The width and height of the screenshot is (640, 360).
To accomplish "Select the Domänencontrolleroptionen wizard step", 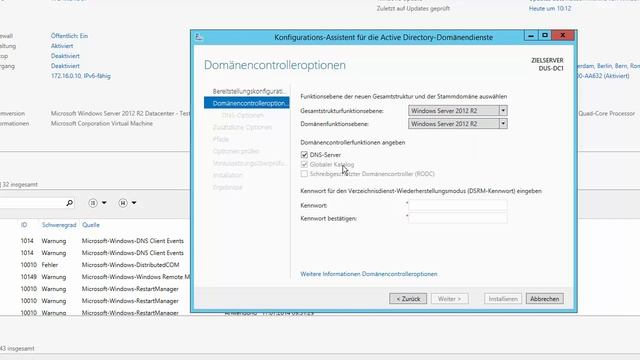I will pyautogui.click(x=247, y=103).
